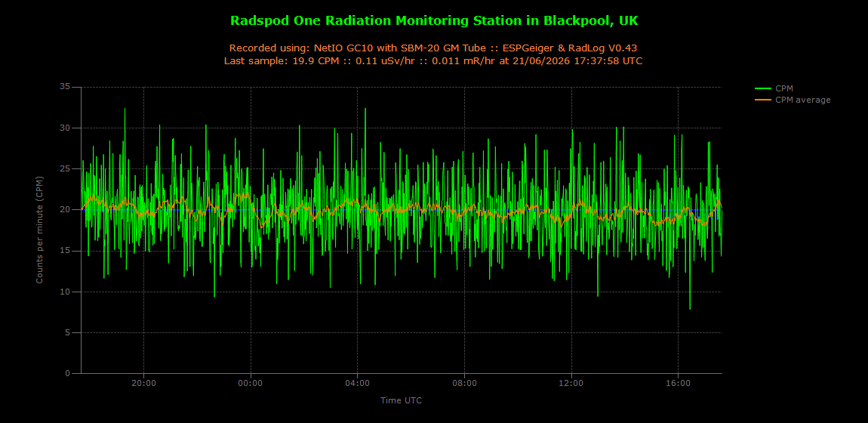
Task: Click the 30 value on the y-axis
Action: [66, 128]
